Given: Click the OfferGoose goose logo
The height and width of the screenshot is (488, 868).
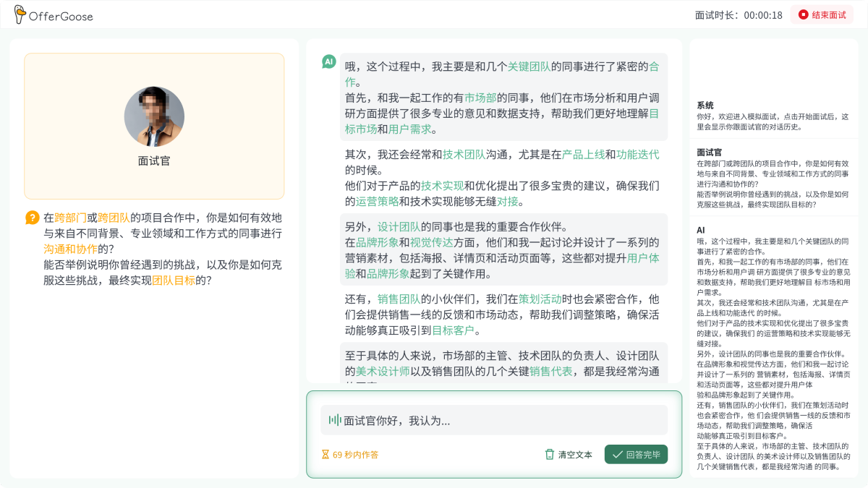Looking at the screenshot, I should click(x=18, y=14).
